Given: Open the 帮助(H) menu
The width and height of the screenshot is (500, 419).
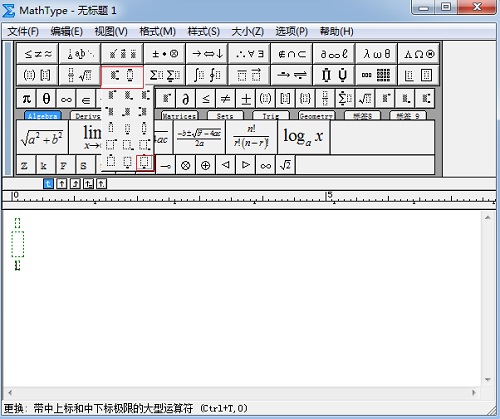Looking at the screenshot, I should click(x=336, y=32).
